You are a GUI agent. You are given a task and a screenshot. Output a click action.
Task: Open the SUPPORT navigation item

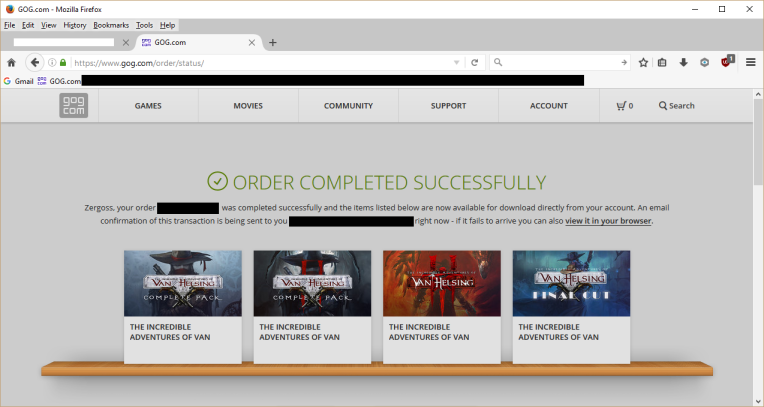(448, 106)
